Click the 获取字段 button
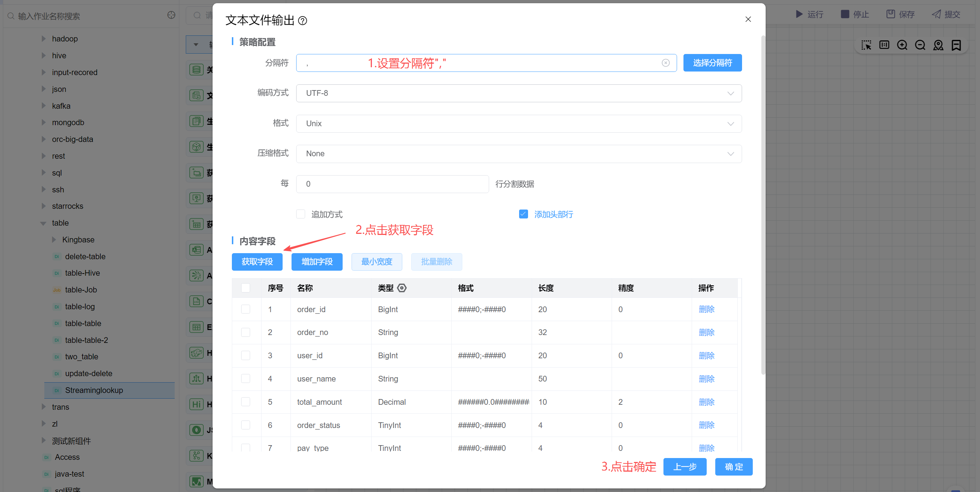 point(257,262)
